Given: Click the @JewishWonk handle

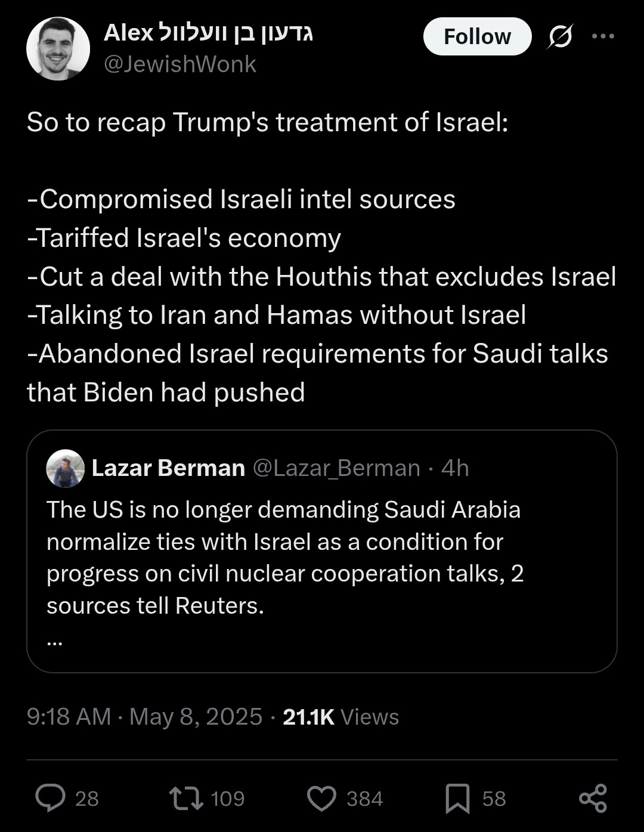Looking at the screenshot, I should click(180, 64).
